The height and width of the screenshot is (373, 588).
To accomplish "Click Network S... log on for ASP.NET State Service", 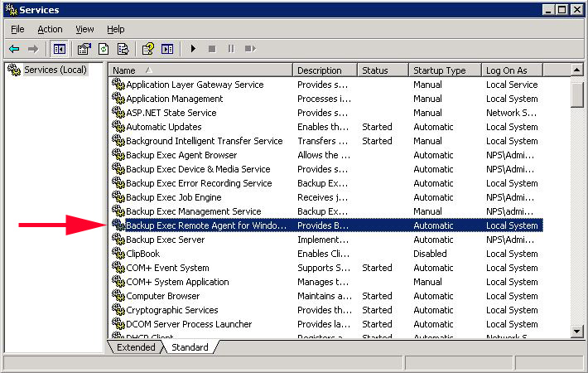I will [511, 113].
